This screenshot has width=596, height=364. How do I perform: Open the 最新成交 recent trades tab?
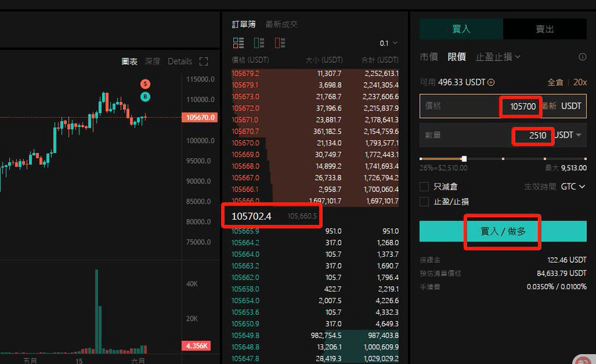[281, 24]
